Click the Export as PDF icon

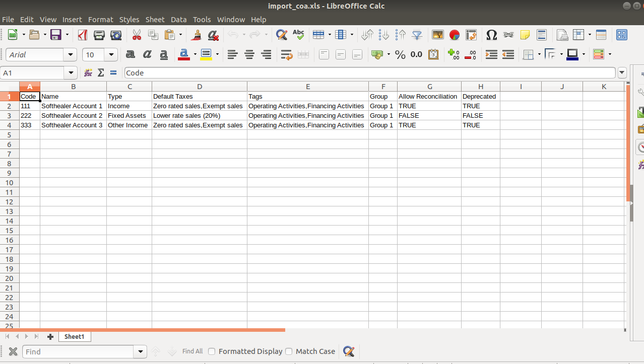(x=83, y=35)
